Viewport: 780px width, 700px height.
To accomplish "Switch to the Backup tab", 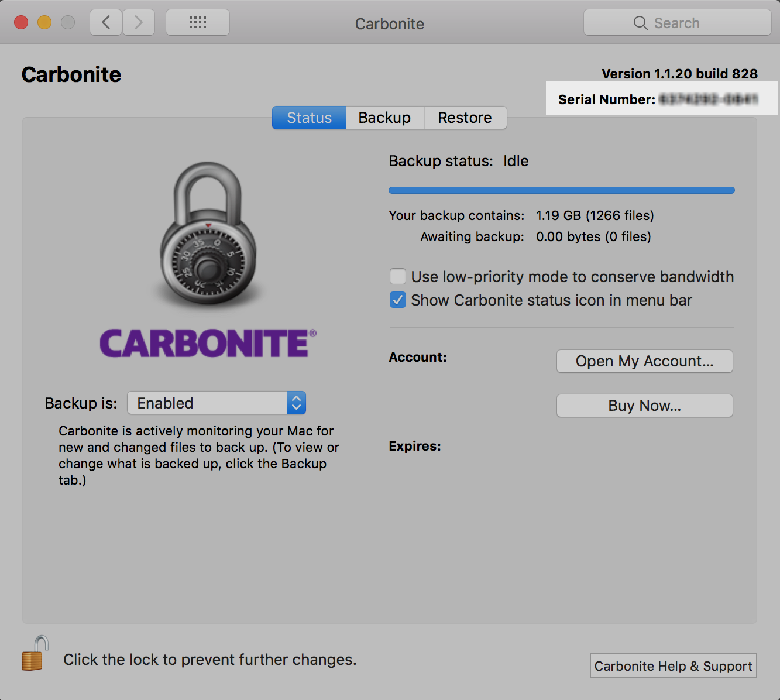I will 384,118.
